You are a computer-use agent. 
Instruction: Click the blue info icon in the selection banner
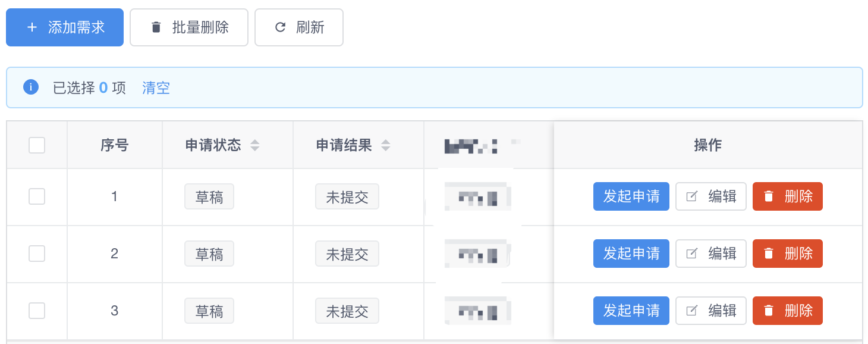pyautogui.click(x=30, y=87)
